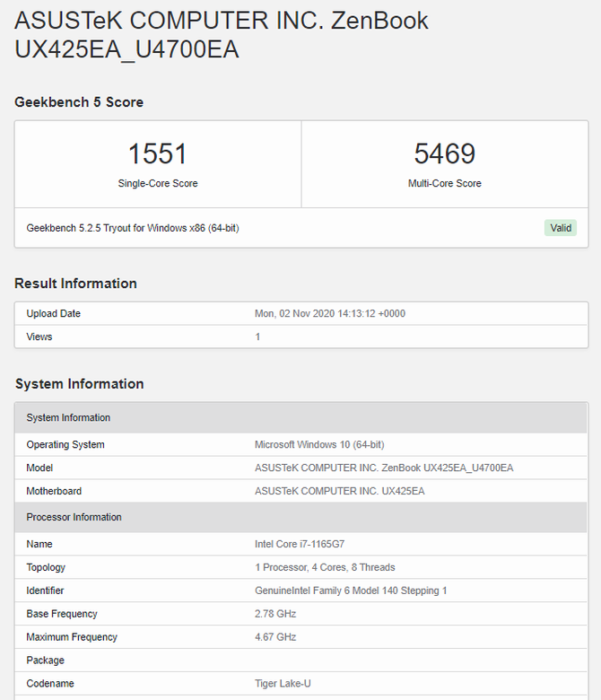
Task: Click the green Valid badge
Action: 561,228
